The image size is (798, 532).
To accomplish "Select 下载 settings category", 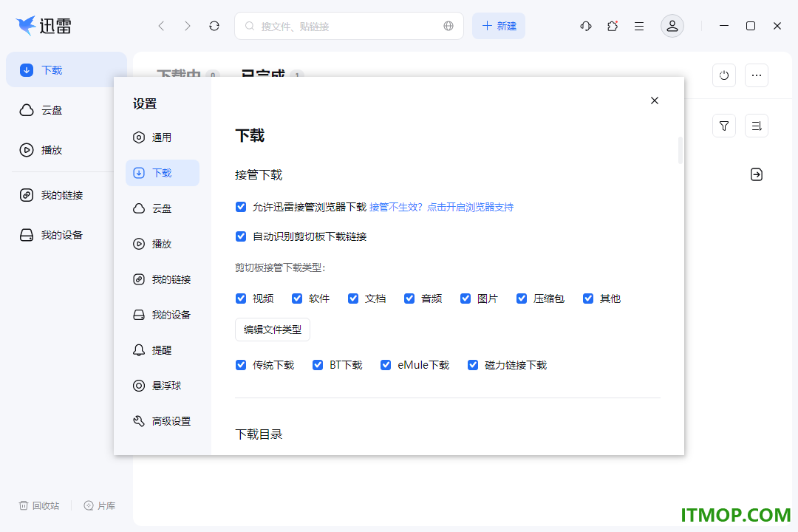I will tap(163, 173).
